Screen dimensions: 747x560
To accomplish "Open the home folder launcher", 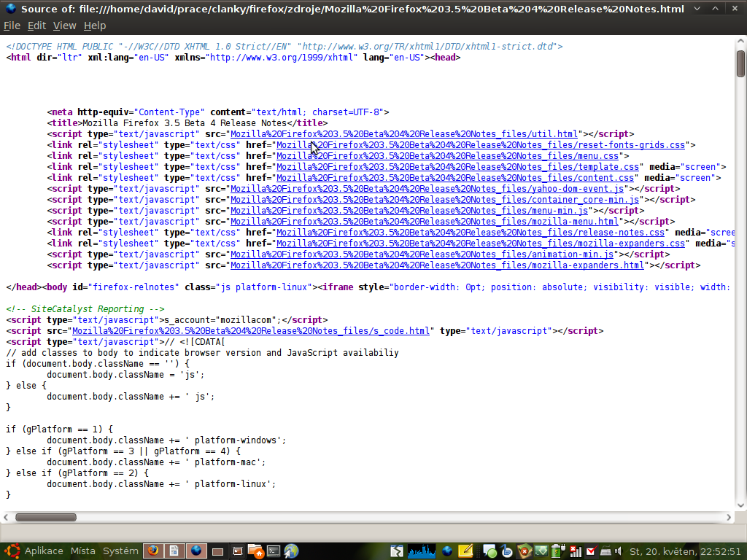I will click(x=256, y=551).
